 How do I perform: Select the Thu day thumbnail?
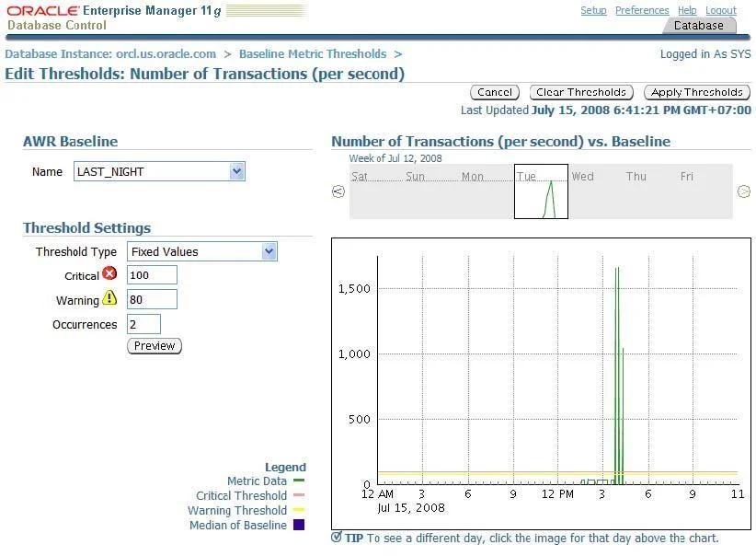[x=650, y=191]
